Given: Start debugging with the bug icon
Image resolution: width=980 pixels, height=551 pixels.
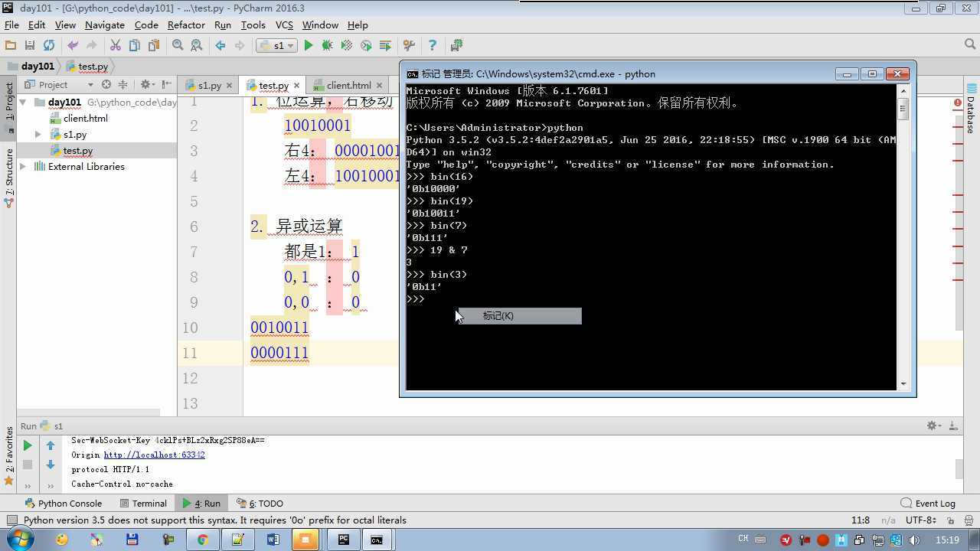Looking at the screenshot, I should click(327, 46).
